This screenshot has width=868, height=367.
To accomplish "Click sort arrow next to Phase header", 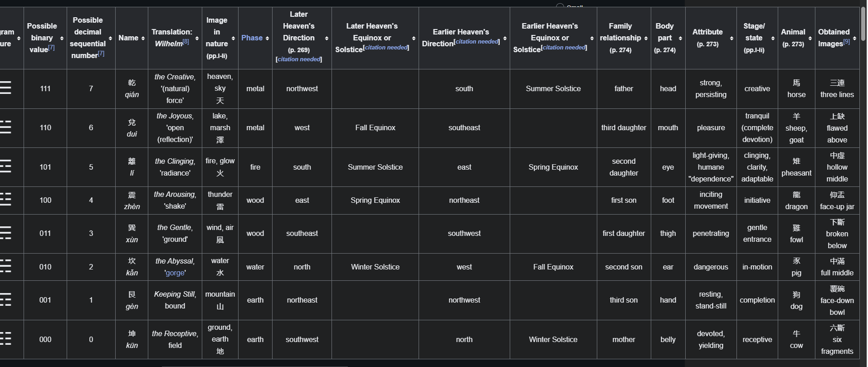I will [x=267, y=38].
